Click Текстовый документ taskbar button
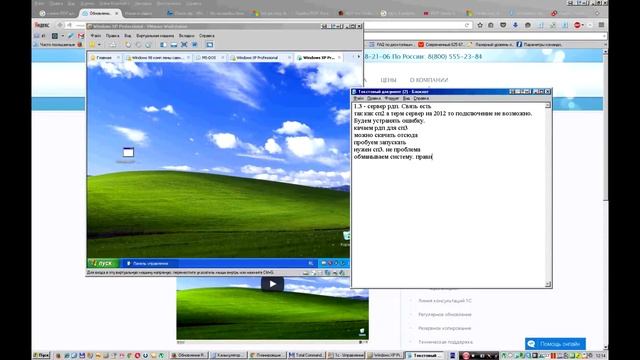The image size is (640, 360). point(425,356)
